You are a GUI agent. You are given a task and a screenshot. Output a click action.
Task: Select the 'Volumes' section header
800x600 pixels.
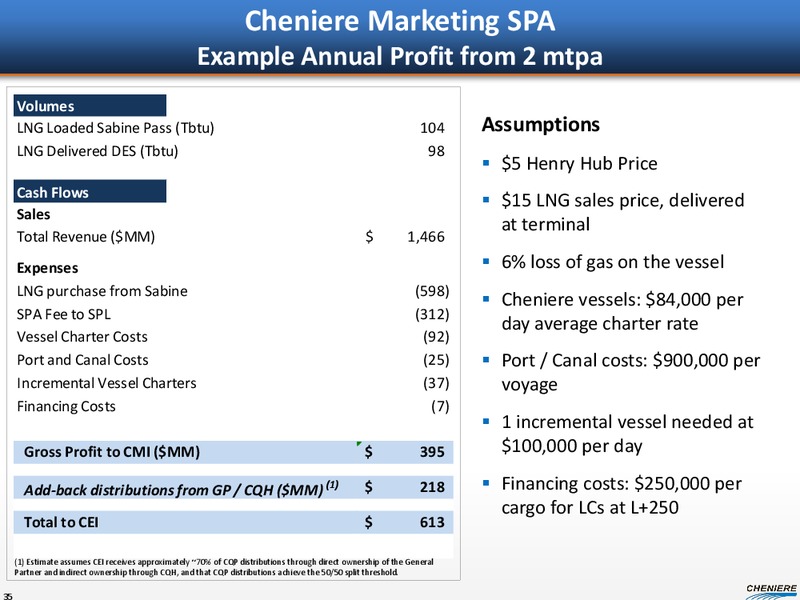click(x=90, y=106)
